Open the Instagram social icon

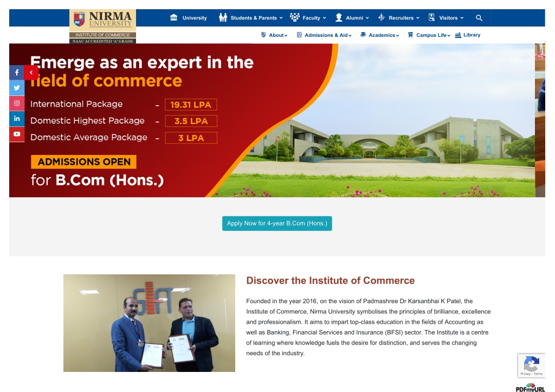click(17, 104)
